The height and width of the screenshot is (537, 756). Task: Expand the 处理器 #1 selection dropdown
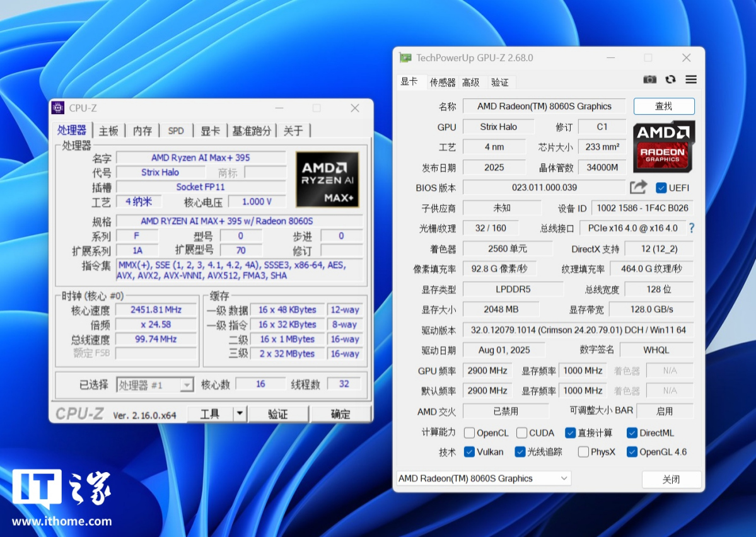pyautogui.click(x=187, y=385)
